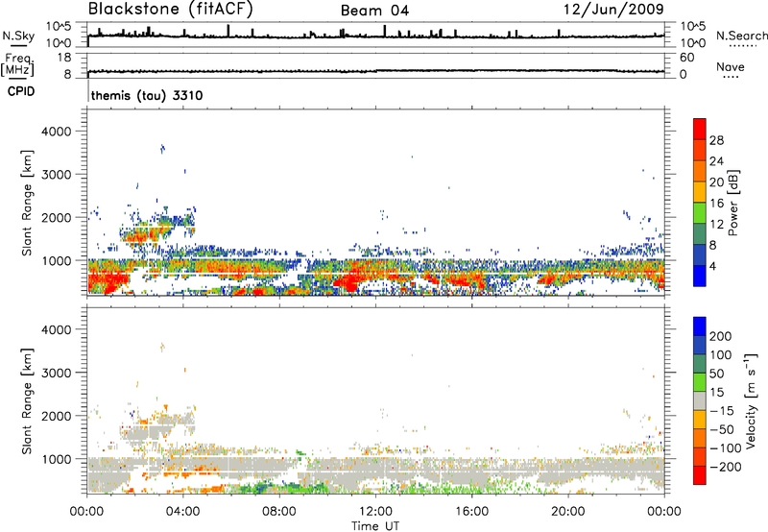The width and height of the screenshot is (768, 532).
Task: Click the "-15" velocity colorbar label
Action: (722, 411)
